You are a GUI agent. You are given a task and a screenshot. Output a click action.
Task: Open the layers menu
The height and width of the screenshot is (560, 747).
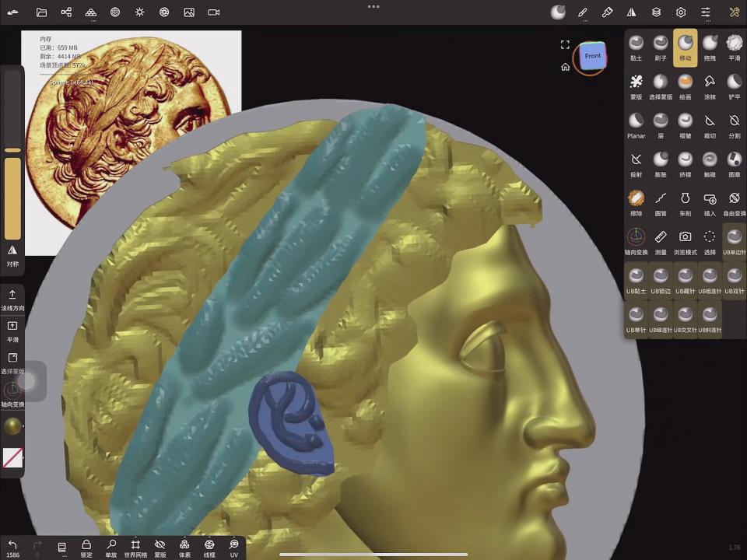click(x=656, y=12)
